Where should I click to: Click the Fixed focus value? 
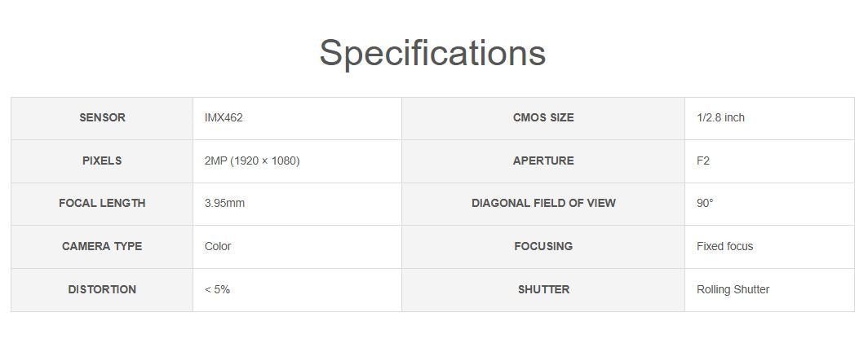(724, 247)
